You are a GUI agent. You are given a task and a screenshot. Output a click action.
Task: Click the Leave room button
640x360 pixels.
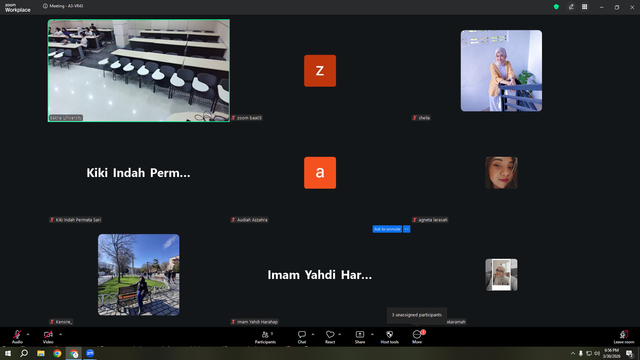click(x=624, y=337)
